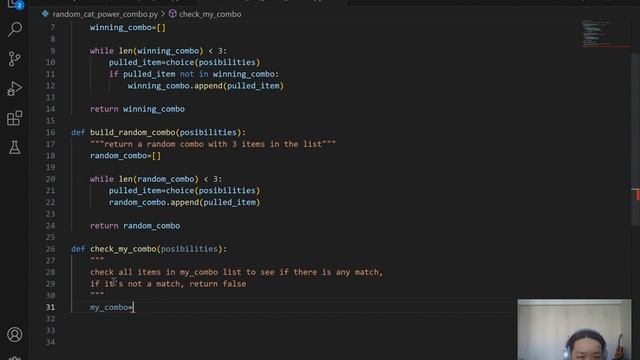Click docstring 'return a random combo' line

click(213, 144)
